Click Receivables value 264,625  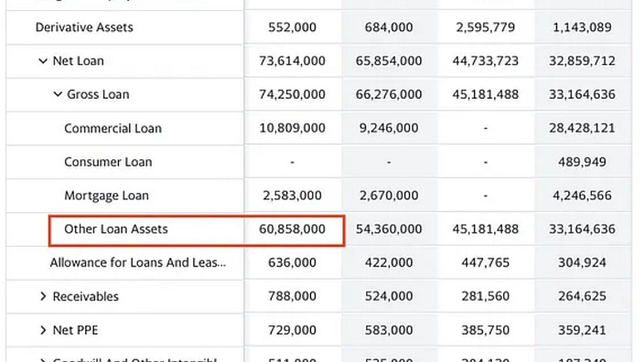pyautogui.click(x=582, y=296)
